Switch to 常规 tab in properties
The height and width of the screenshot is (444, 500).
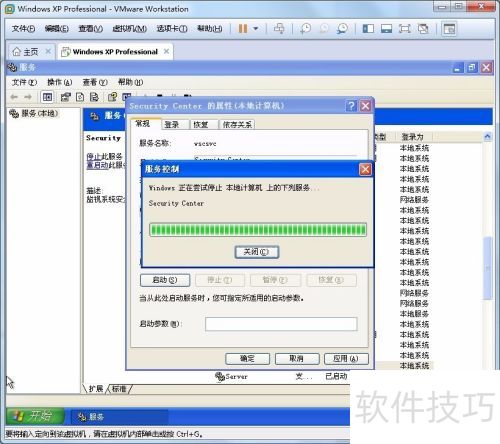143,124
